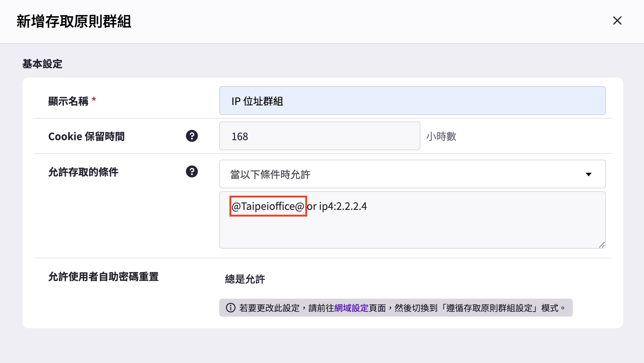Click the 允許使用者自助密碼重置 label
Screen dimensions: 644x363
point(103,276)
